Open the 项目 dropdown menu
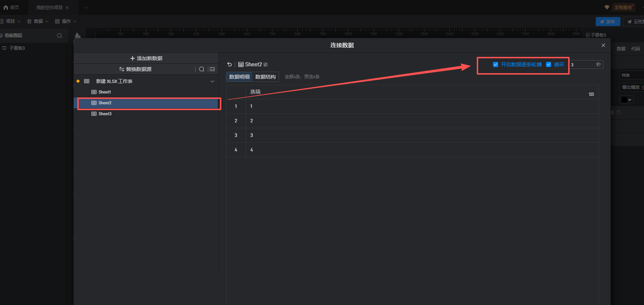644x305 pixels. pyautogui.click(x=11, y=21)
